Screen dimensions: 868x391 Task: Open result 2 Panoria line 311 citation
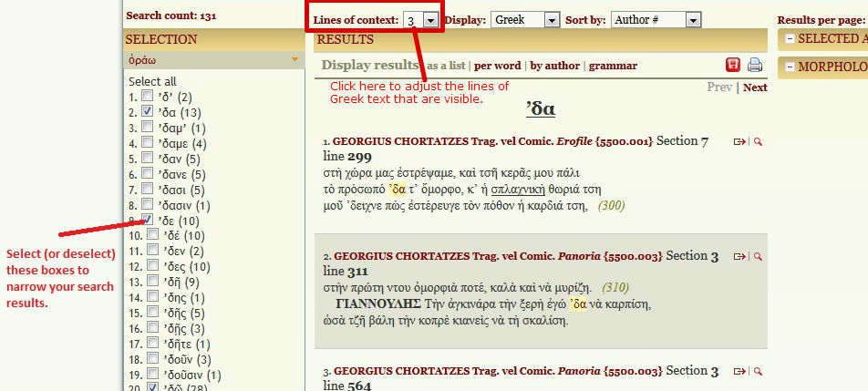point(498,257)
